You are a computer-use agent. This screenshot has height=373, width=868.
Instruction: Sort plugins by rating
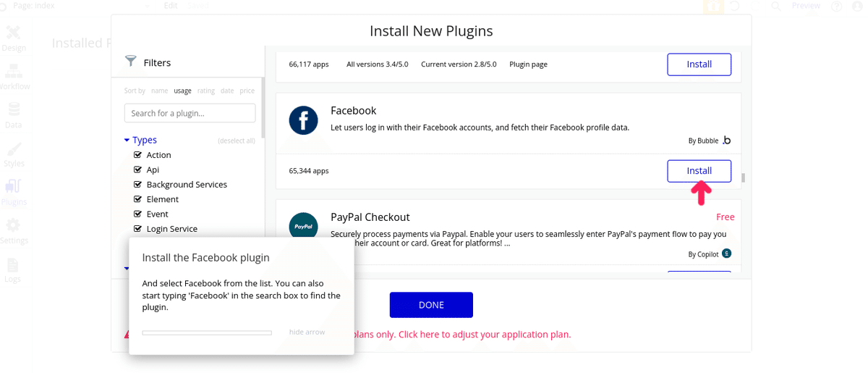coord(206,91)
